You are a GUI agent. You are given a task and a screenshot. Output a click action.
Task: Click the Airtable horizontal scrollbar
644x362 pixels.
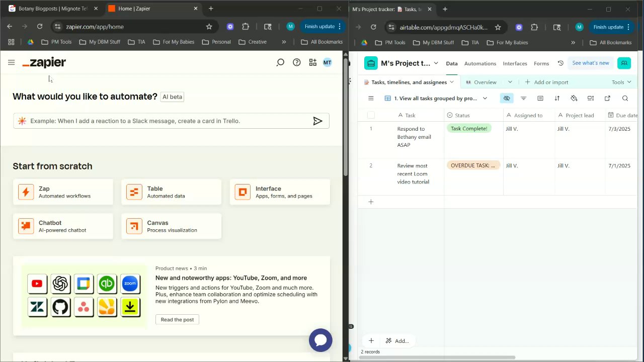[x=438, y=357]
